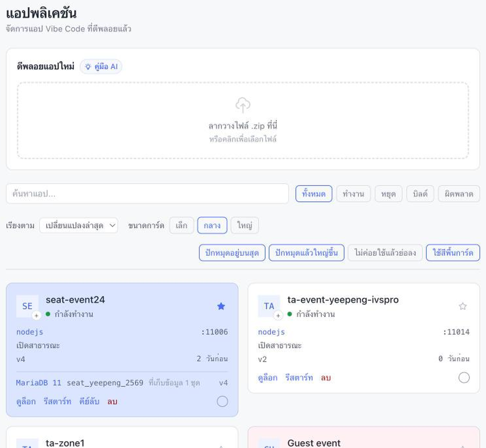Click the plus badge on the SE avatar
The width and height of the screenshot is (486, 448).
point(37,316)
